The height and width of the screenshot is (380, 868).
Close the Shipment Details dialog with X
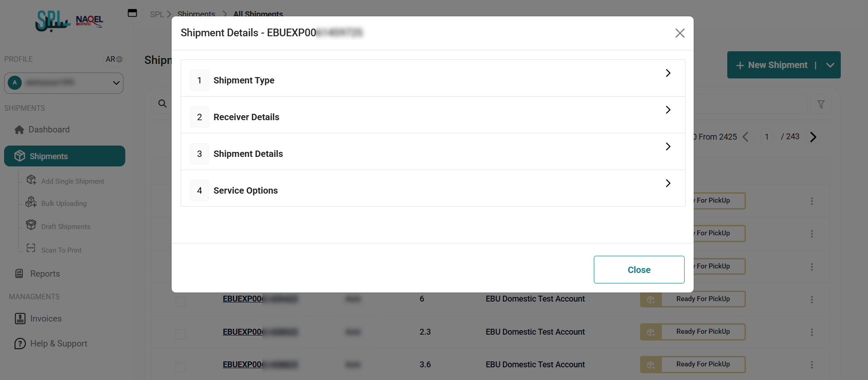click(680, 33)
